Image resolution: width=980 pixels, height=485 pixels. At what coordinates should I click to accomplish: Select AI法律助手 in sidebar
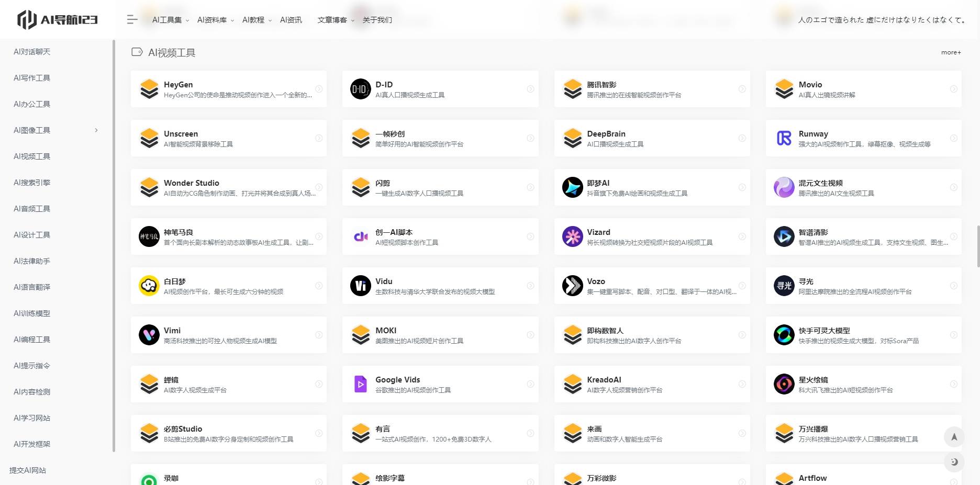[32, 261]
